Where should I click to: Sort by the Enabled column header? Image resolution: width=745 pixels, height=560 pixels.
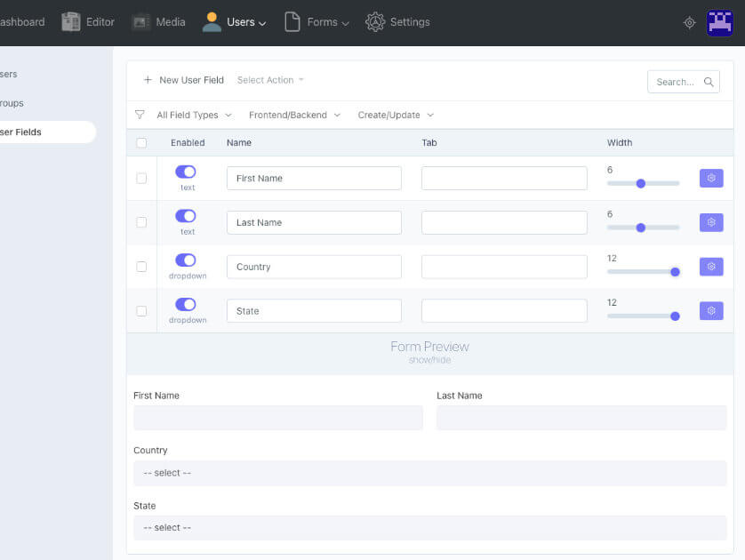pos(188,142)
